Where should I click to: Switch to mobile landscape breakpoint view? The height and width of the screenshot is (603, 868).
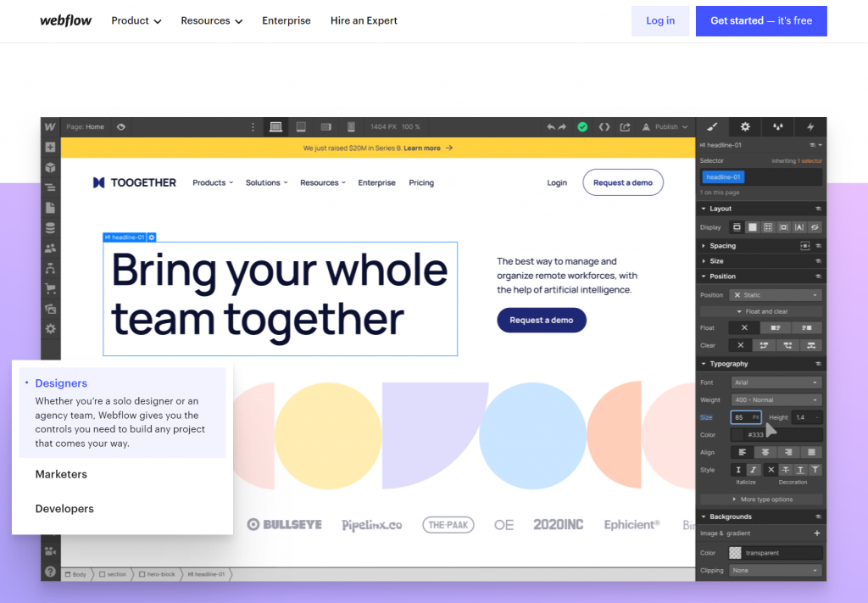tap(326, 127)
